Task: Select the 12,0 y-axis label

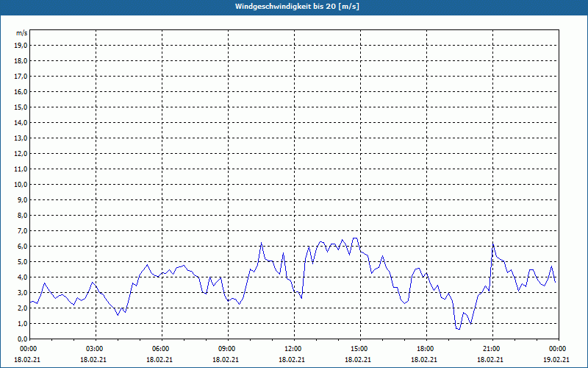Action: click(x=21, y=154)
